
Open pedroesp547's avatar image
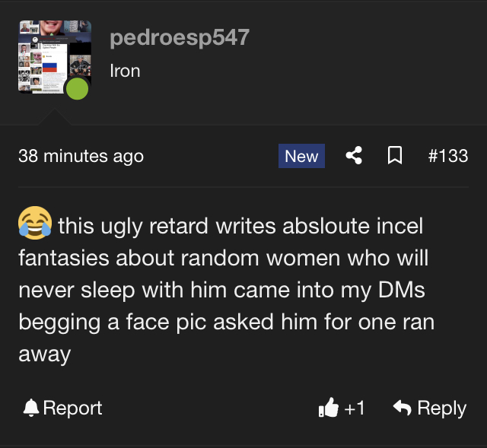(x=55, y=57)
